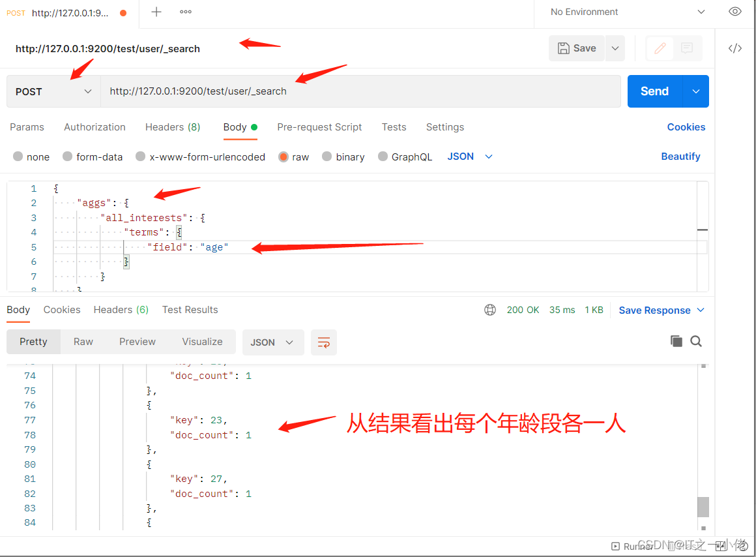Open the request Headers (8) tab

click(173, 127)
